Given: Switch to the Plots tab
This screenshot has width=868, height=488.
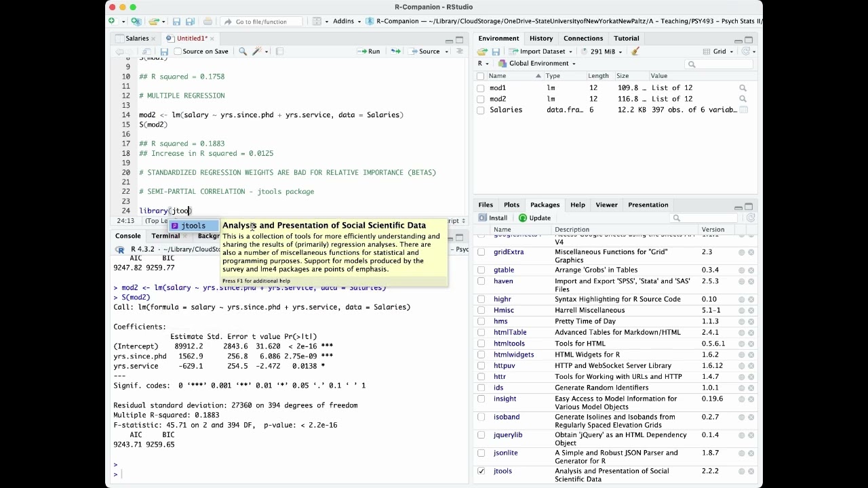Looking at the screenshot, I should pos(511,205).
